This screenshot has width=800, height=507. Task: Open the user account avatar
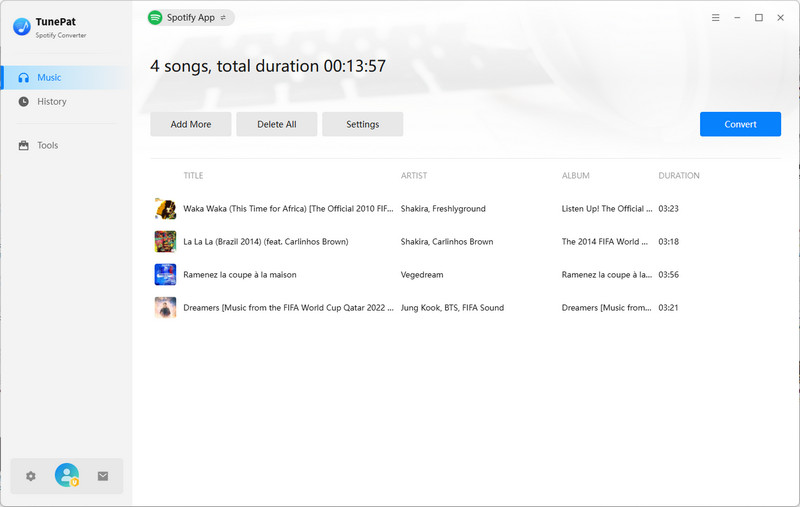(67, 475)
